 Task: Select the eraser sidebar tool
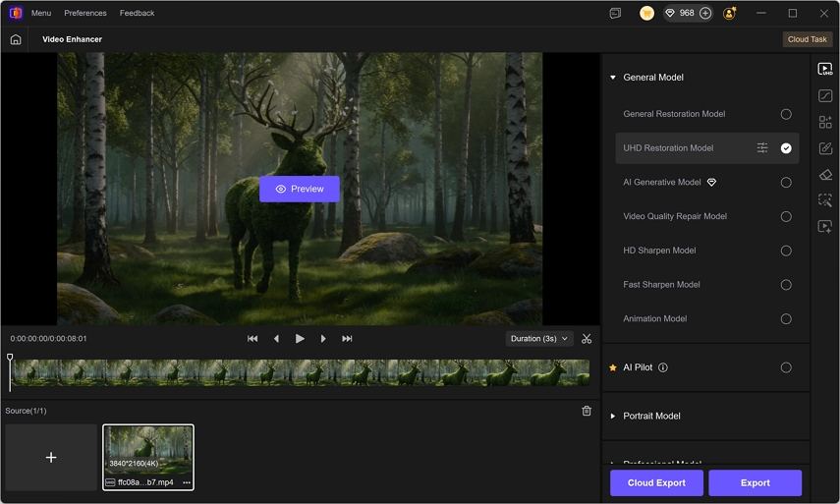(825, 175)
